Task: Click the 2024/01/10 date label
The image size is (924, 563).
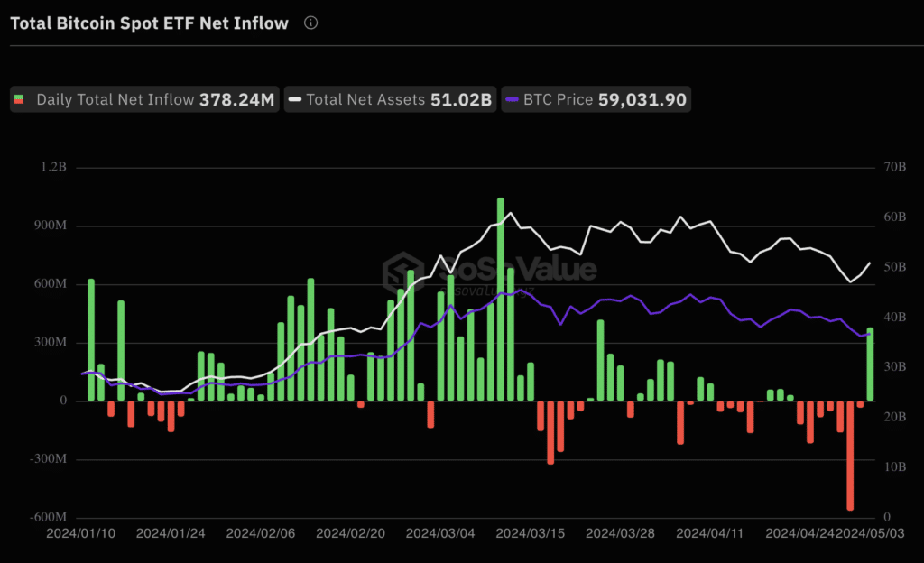Action: tap(80, 533)
